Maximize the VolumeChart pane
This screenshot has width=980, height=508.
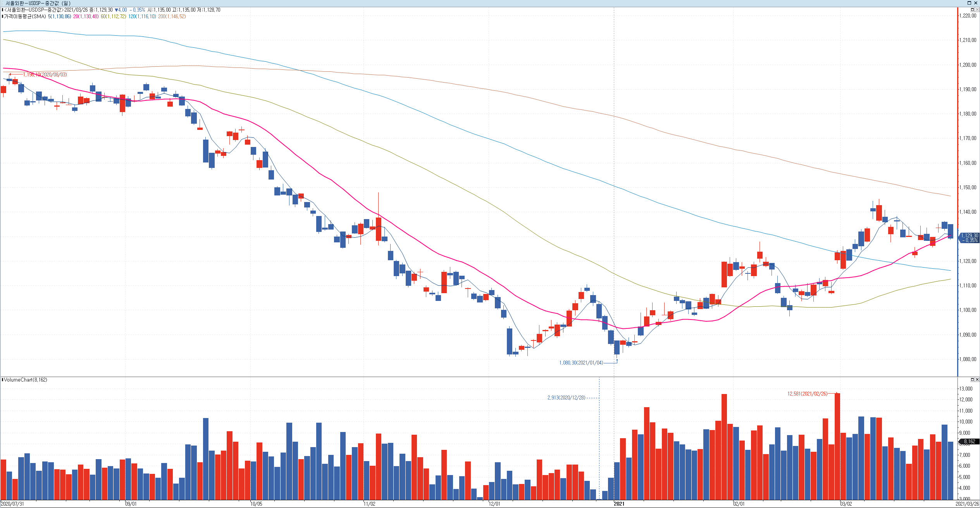coord(972,379)
